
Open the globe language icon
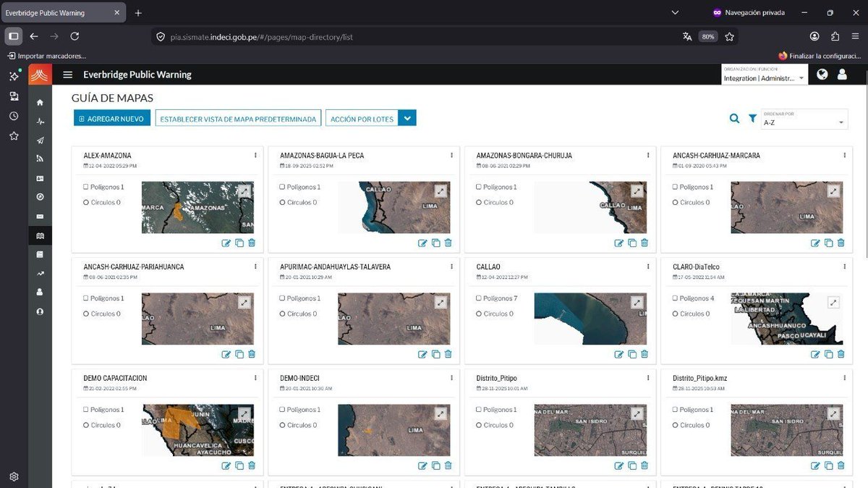coord(822,74)
